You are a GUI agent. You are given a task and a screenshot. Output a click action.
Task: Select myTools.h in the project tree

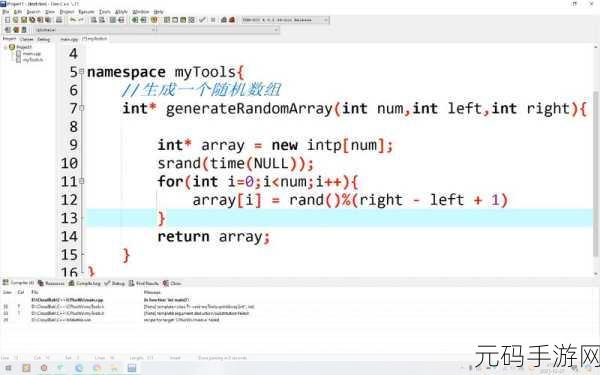[33, 60]
